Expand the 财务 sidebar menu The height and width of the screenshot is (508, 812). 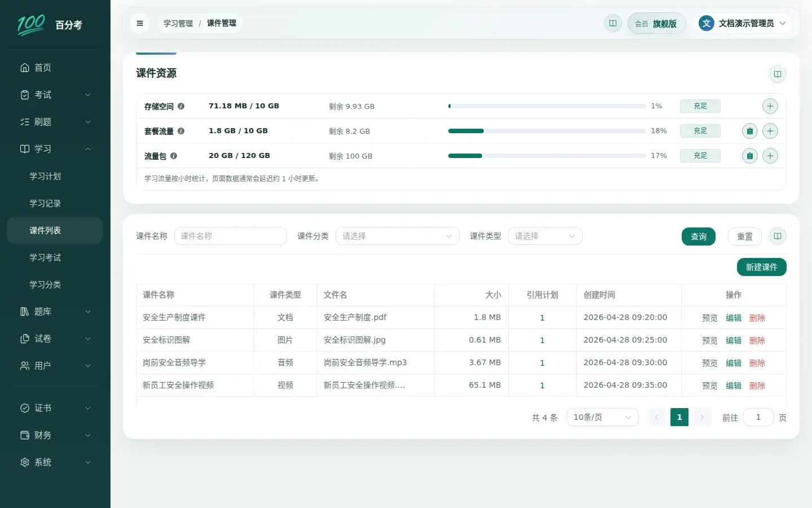pyautogui.click(x=55, y=435)
